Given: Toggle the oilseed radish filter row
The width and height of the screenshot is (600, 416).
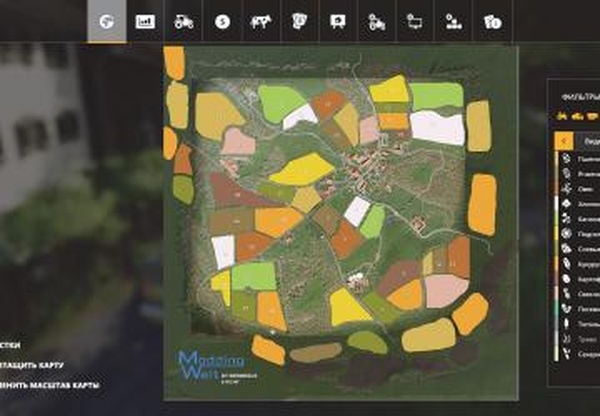Looking at the screenshot, I should click(x=579, y=309).
